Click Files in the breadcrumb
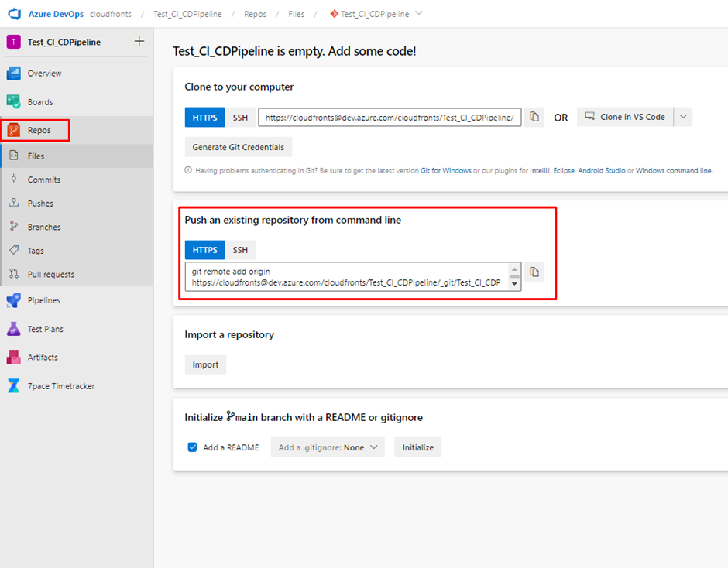 (296, 14)
